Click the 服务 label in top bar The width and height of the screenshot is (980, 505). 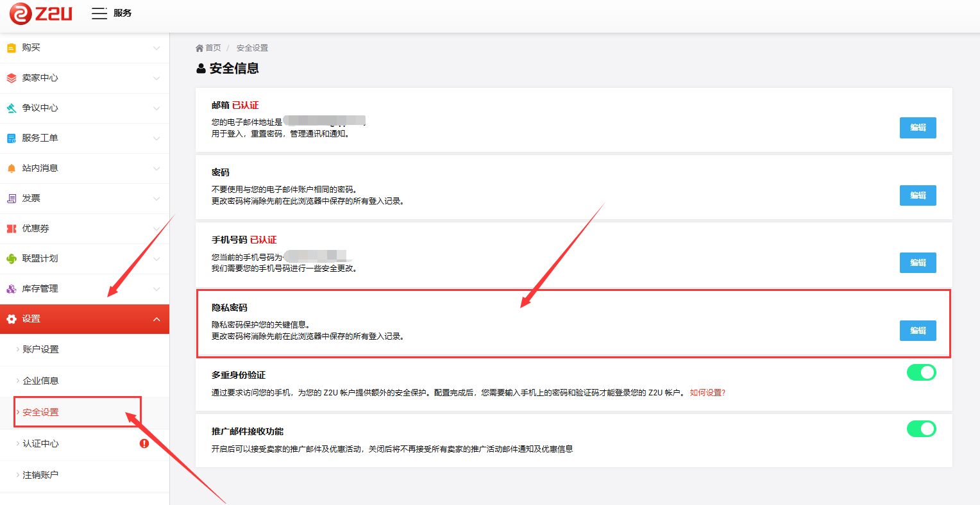coord(122,13)
